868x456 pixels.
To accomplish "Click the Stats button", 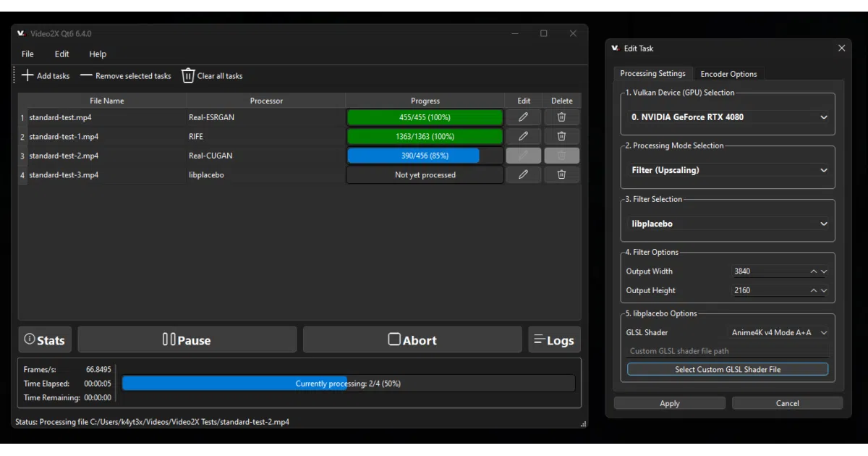I will 46,339.
